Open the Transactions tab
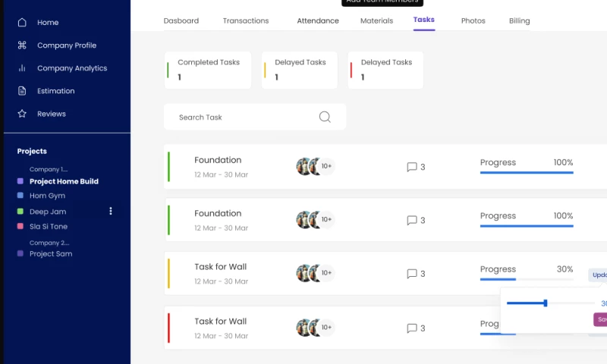Image resolution: width=607 pixels, height=364 pixels. [246, 21]
